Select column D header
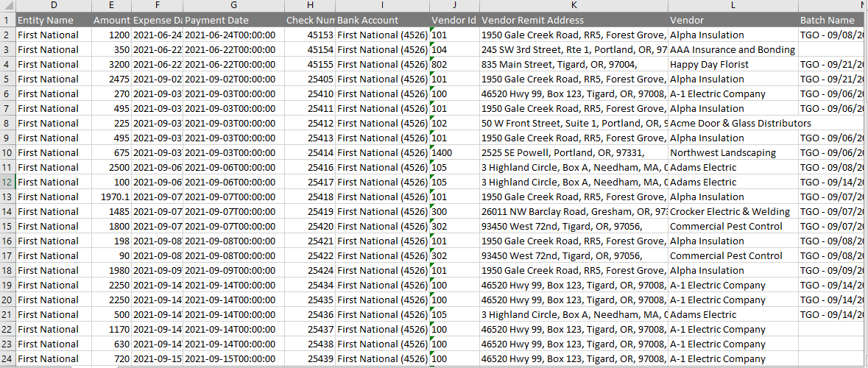 (54, 6)
